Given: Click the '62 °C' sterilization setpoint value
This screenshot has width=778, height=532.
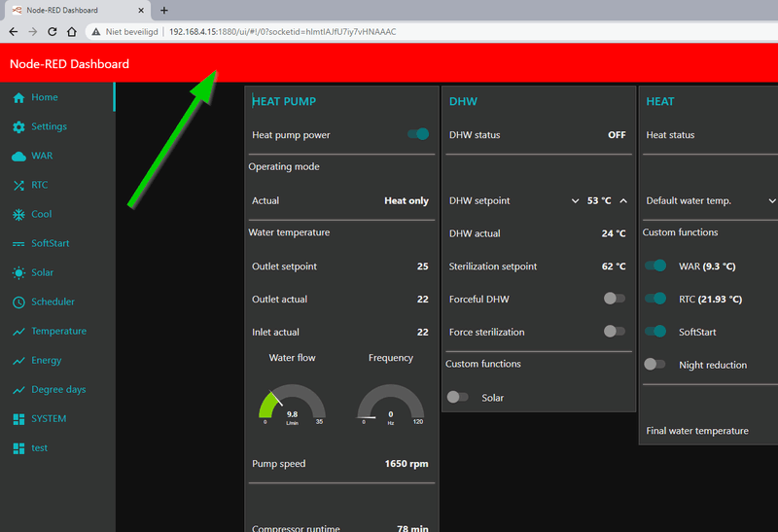Looking at the screenshot, I should click(x=614, y=266).
